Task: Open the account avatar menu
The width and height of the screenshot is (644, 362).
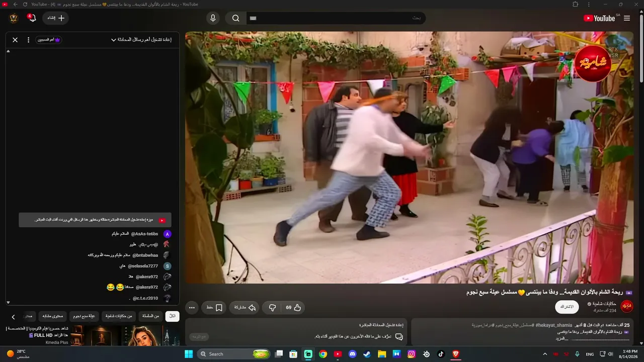Action: click(x=14, y=18)
